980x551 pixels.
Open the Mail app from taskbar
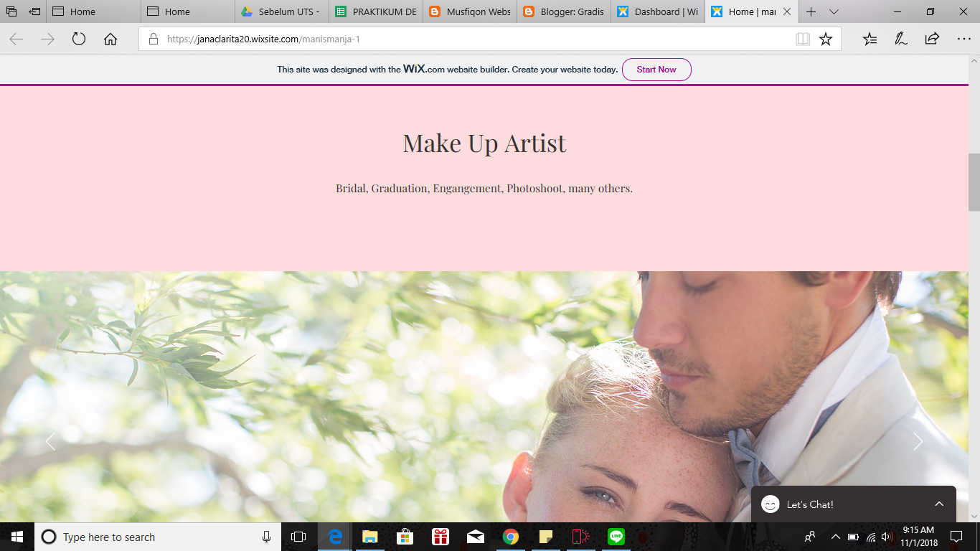coord(475,537)
